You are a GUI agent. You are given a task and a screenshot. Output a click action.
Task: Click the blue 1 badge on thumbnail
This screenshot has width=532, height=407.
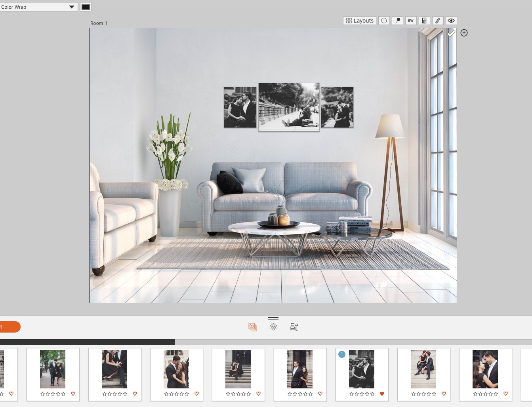point(342,354)
